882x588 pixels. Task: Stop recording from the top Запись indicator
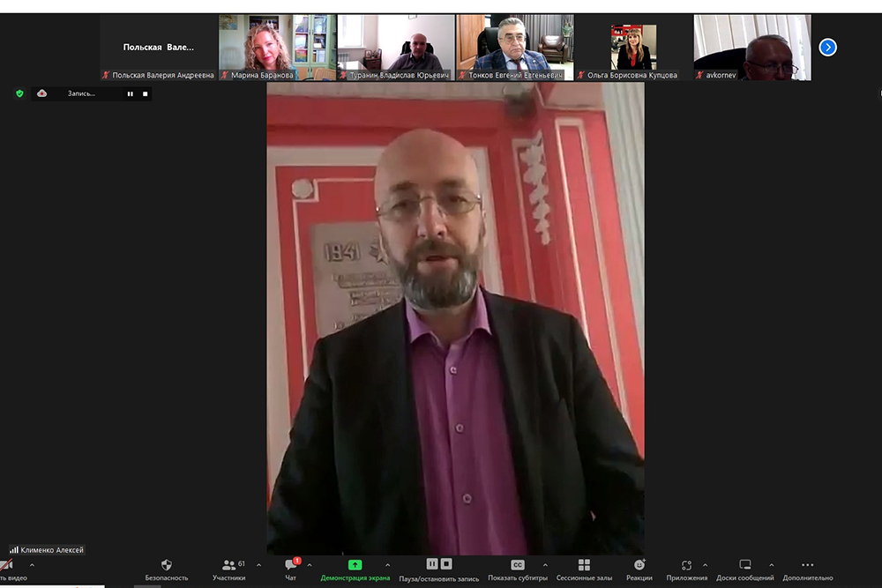coord(145,93)
